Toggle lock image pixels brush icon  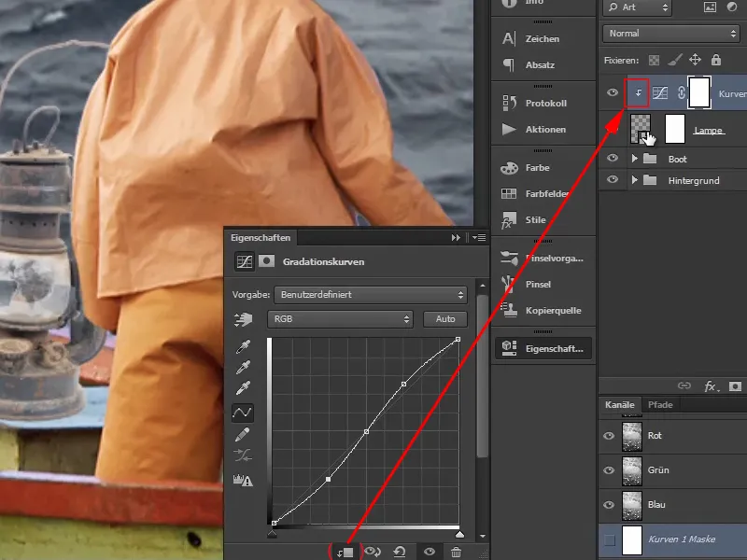674,60
